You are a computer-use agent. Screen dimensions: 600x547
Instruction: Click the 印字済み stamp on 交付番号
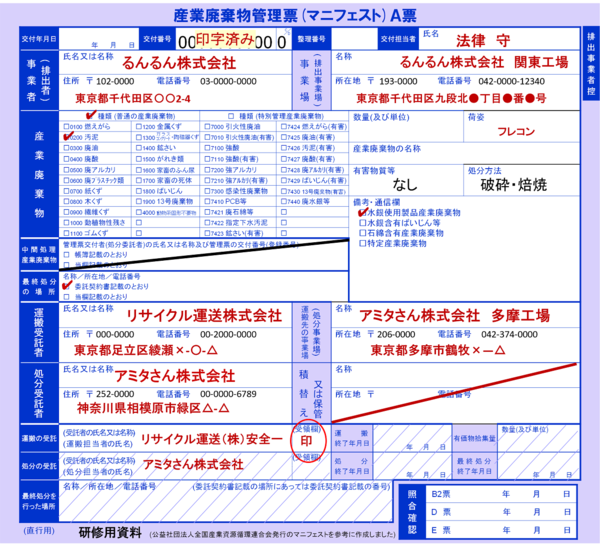click(x=224, y=39)
